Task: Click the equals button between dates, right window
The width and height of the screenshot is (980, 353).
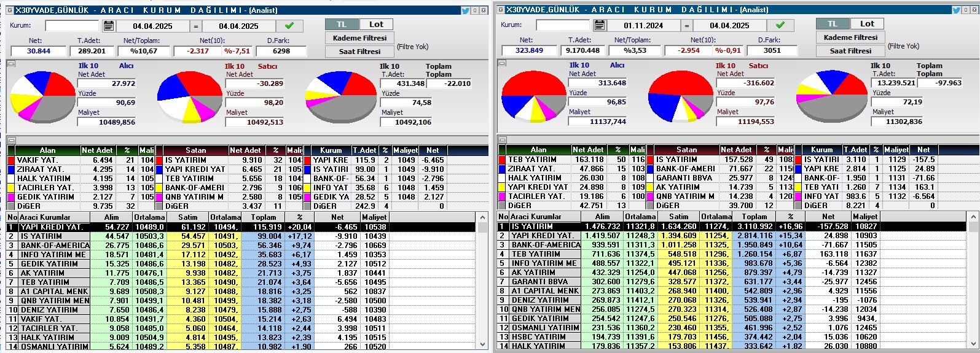Action: pos(686,25)
